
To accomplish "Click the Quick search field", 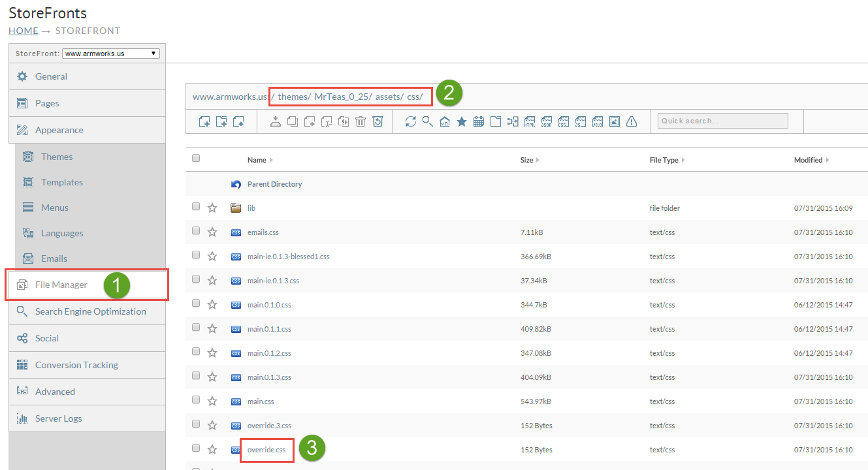I will (723, 121).
